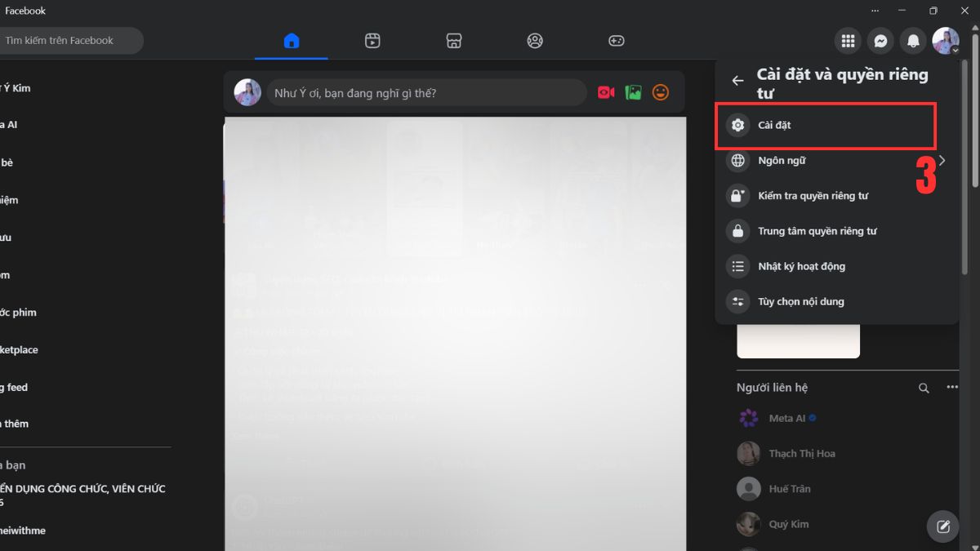Open the Reels video tab
This screenshot has height=551, width=980.
372,41
